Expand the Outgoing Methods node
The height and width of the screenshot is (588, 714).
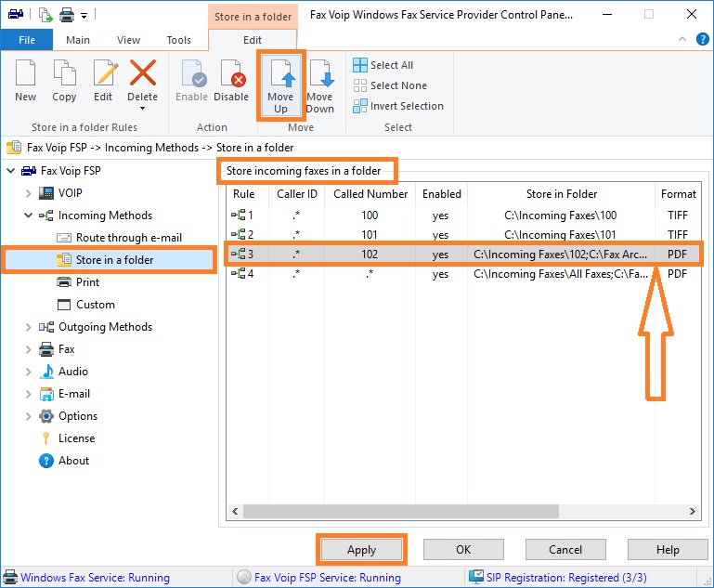(x=28, y=327)
